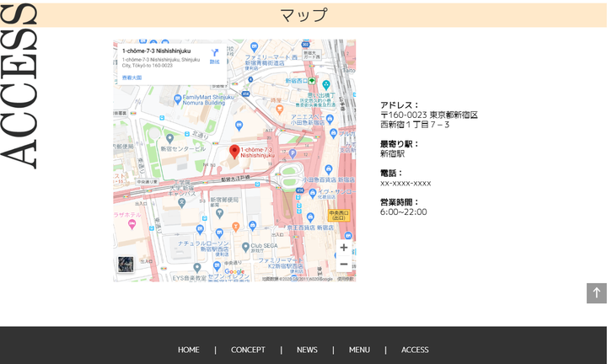Click the scroll-to-top arrow button
The image size is (607, 364).
tap(596, 293)
